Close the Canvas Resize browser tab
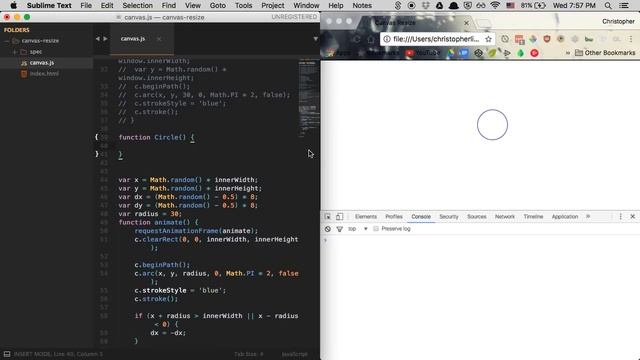640x360 pixels. pos(466,23)
